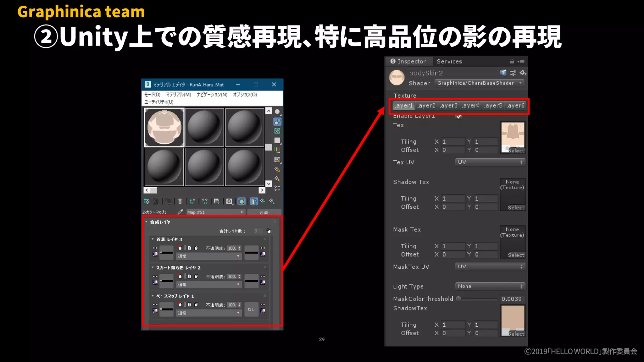
Task: Collapse the ベースマップ レイヤ 1 section
Action: (x=153, y=296)
